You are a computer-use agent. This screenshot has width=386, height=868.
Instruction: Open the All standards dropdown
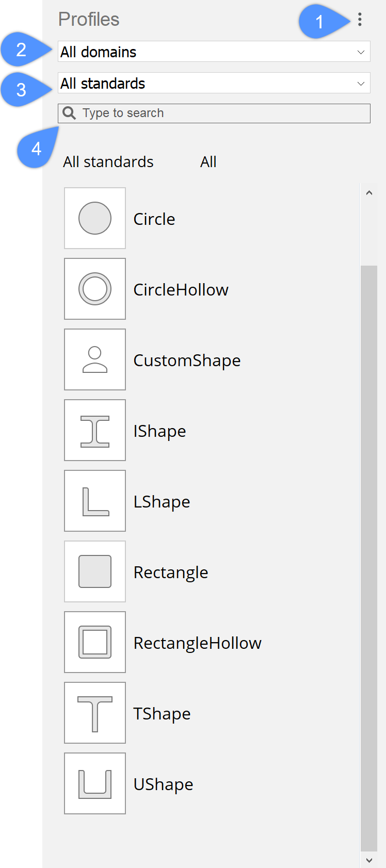(214, 83)
